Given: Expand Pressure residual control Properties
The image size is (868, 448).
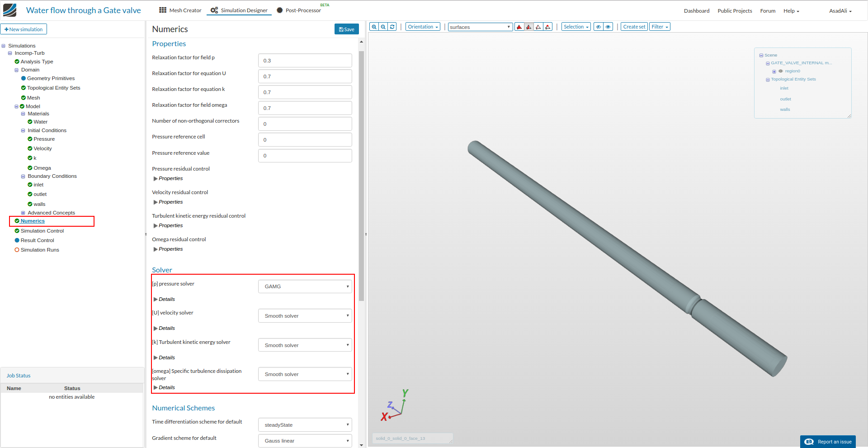Looking at the screenshot, I should [x=168, y=178].
